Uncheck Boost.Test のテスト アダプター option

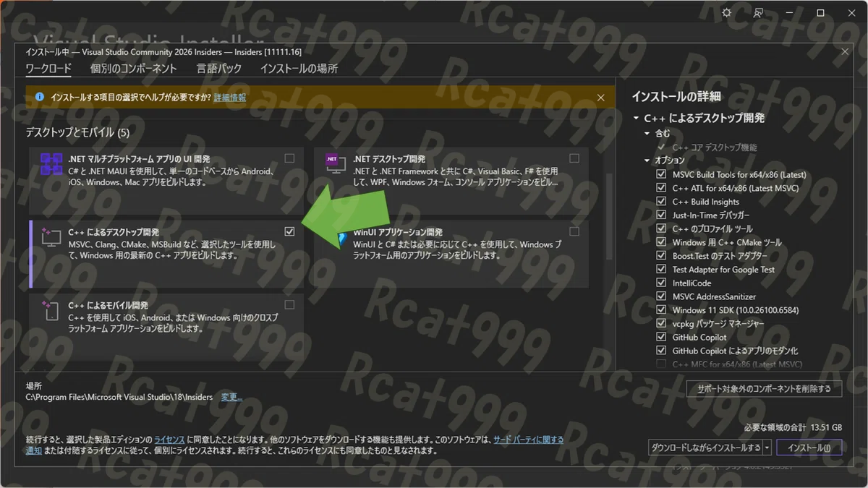tap(660, 256)
